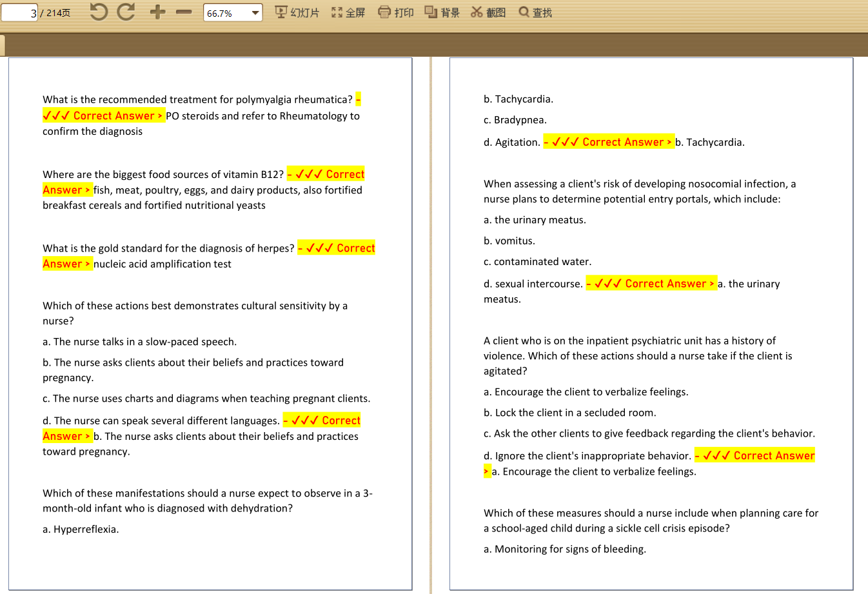Click the total page count '214页'
Screen dimensions: 868x594
(x=58, y=13)
